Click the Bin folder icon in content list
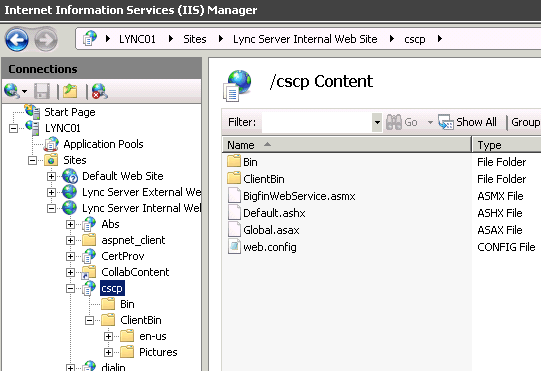This screenshot has height=371, width=541. point(234,161)
